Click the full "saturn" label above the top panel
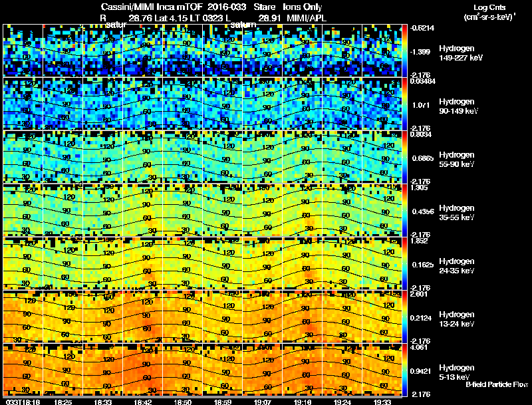 pos(243,25)
